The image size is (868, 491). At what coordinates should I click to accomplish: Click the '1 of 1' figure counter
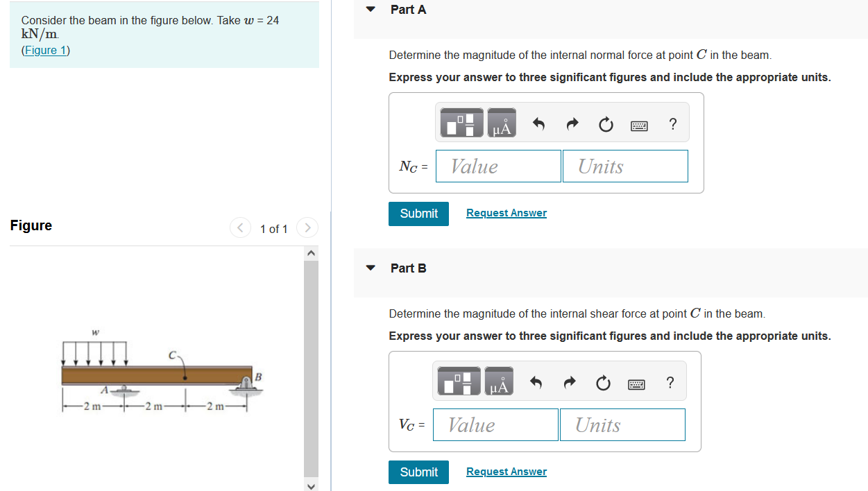(x=273, y=229)
